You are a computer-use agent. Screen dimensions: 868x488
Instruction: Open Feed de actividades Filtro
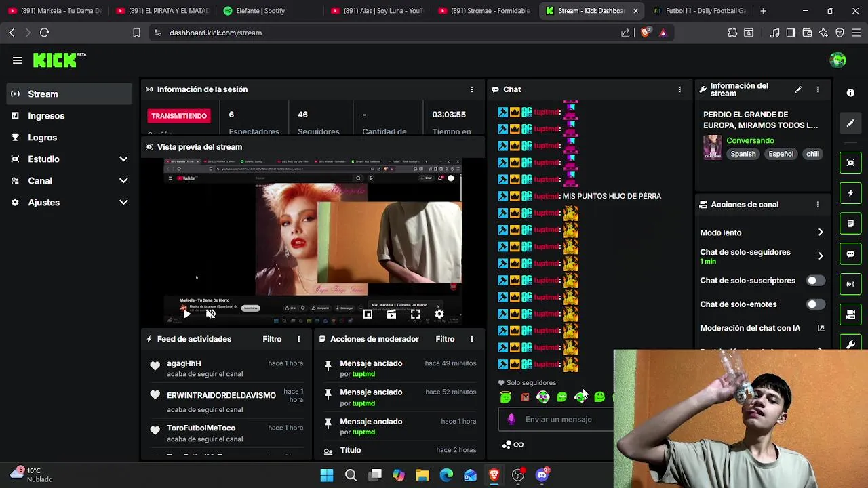(272, 339)
